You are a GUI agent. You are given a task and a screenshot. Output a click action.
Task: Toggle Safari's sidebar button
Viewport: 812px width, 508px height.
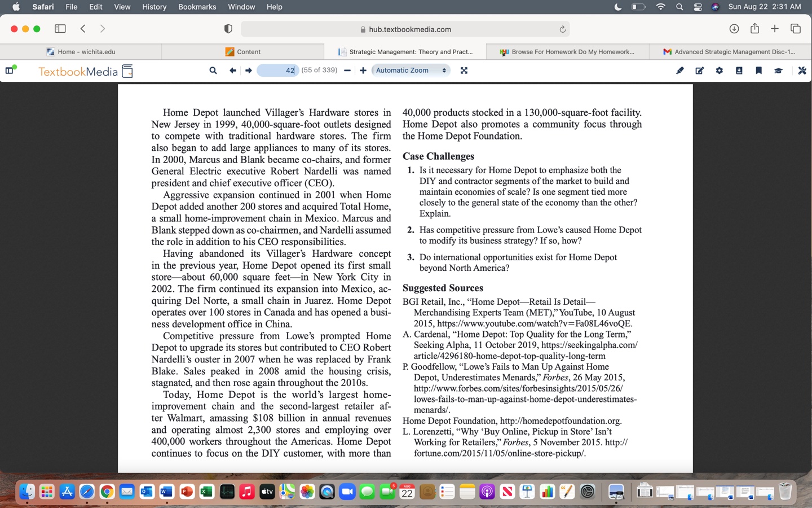(60, 29)
